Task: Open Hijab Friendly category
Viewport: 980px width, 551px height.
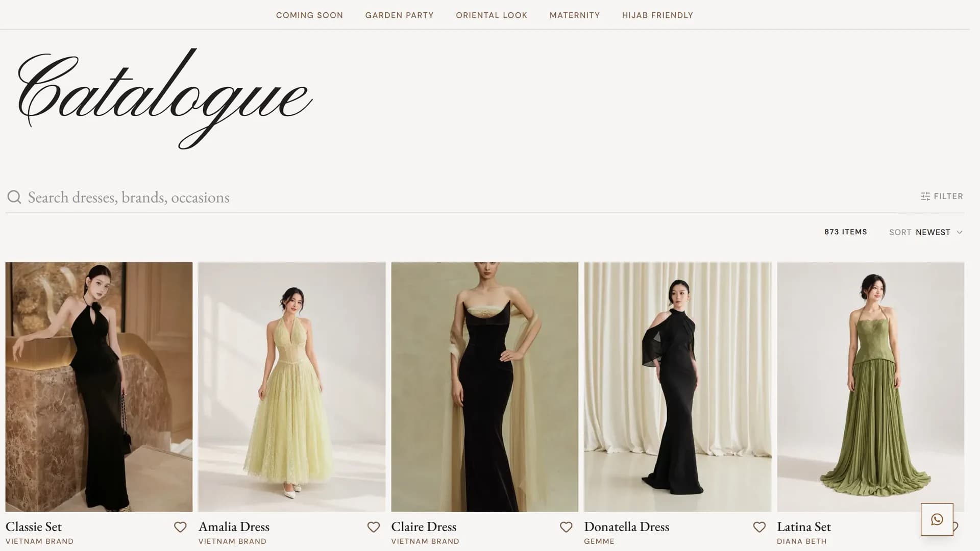Action: [657, 15]
